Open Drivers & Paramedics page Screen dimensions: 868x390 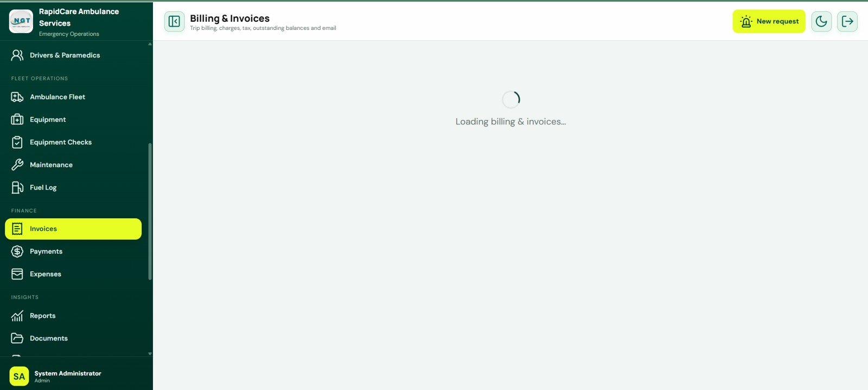(x=73, y=55)
